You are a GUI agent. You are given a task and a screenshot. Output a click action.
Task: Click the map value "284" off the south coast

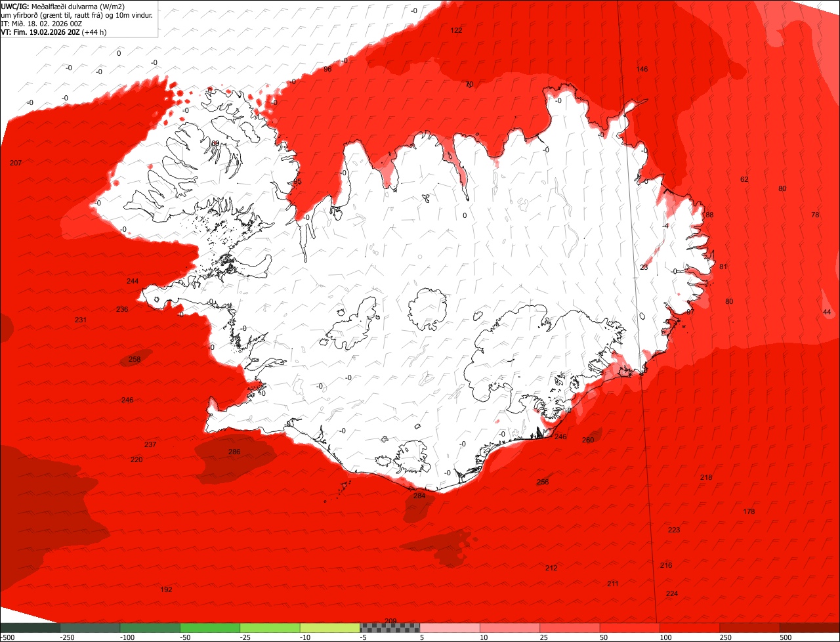coord(419,496)
